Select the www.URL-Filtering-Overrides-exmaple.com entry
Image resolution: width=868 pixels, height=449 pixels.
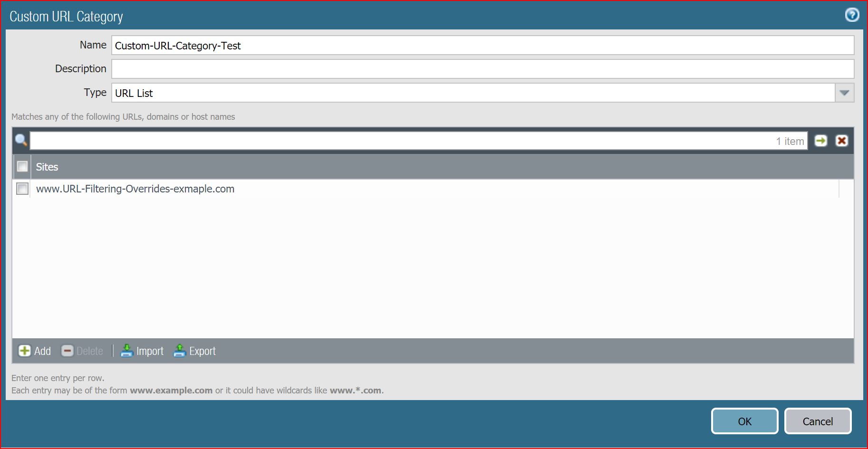[x=135, y=189]
